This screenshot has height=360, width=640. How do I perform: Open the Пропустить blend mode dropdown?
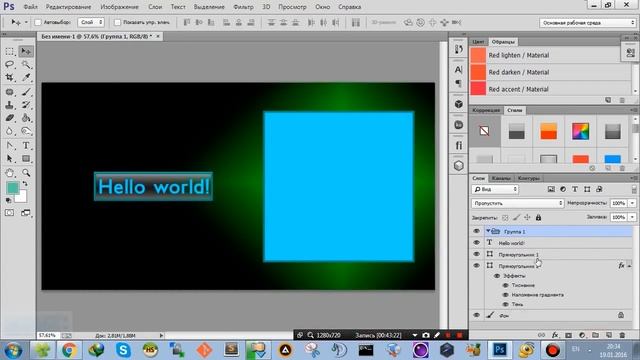click(518, 203)
